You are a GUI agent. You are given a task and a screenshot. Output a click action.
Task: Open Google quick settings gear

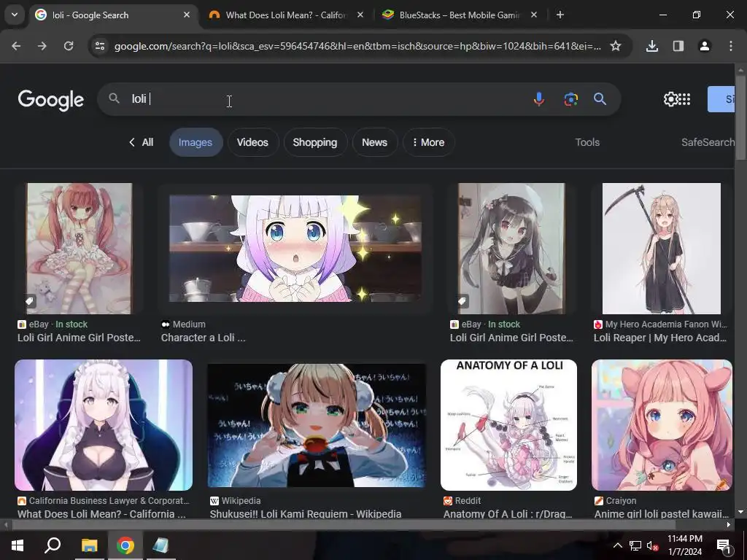point(670,99)
